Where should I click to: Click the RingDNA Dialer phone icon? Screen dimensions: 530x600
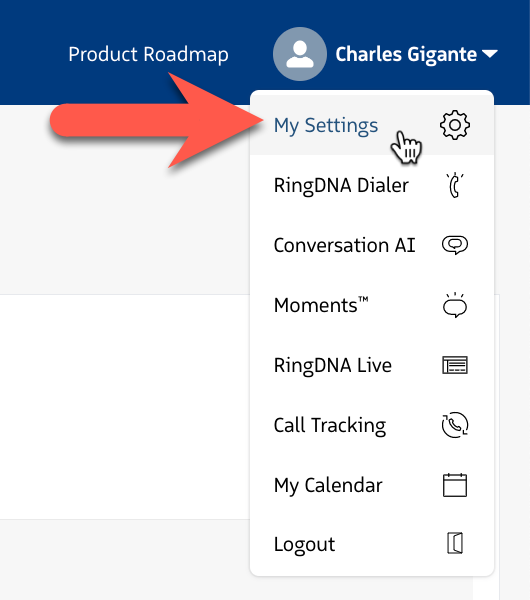click(455, 186)
